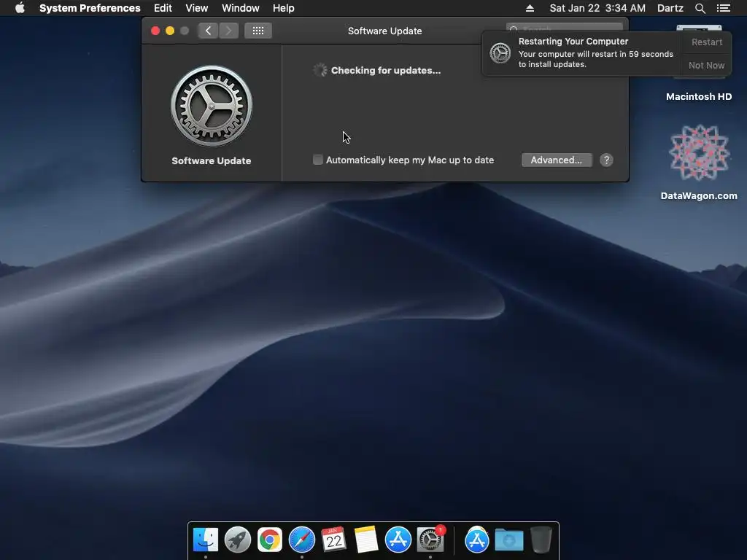Click the Software Update window title
This screenshot has width=747, height=560.
tap(384, 31)
